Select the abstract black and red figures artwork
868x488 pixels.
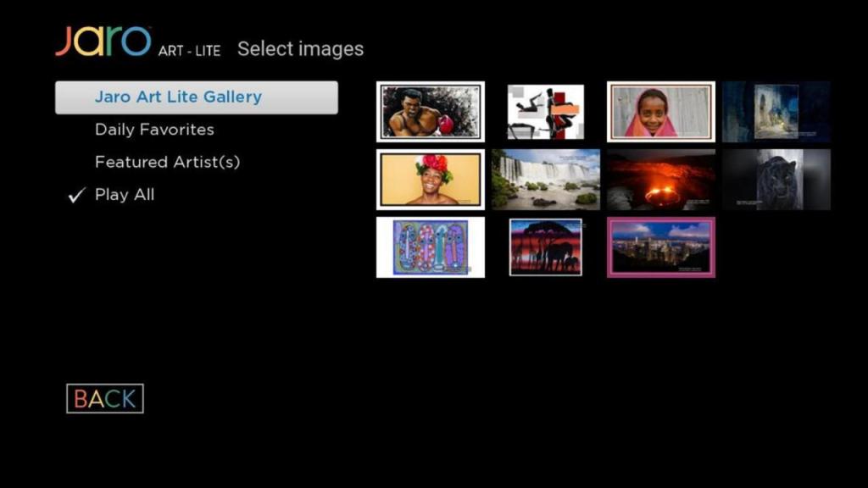pyautogui.click(x=546, y=112)
